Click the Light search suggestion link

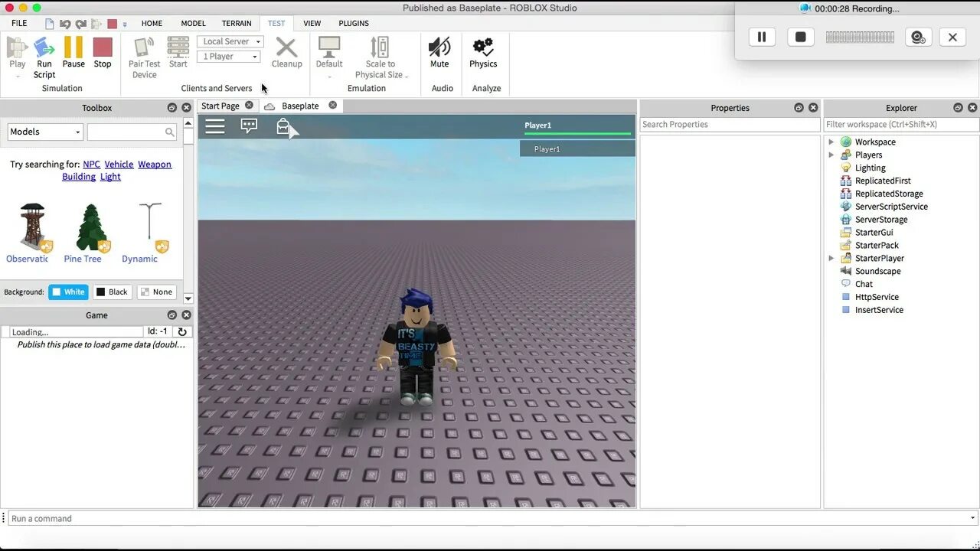coord(110,177)
